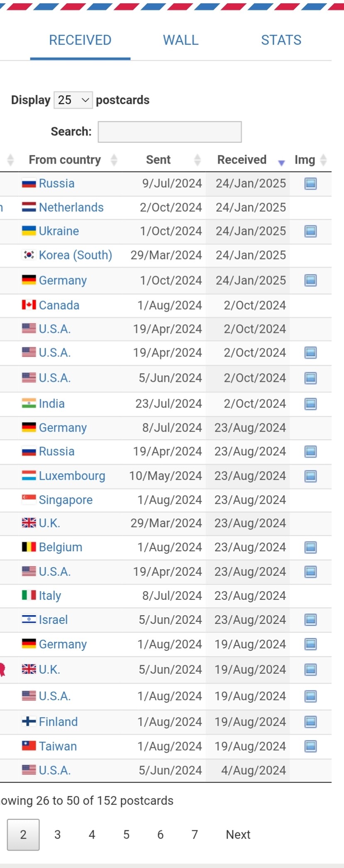View image icon for Sent 9/Jul/2024 Russia row
Image resolution: width=344 pixels, height=868 pixels.
pyautogui.click(x=310, y=183)
